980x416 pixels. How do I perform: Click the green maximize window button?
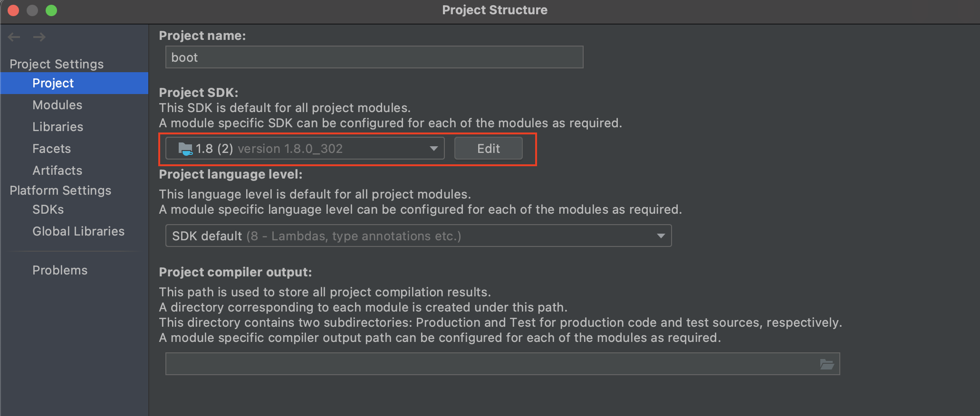click(x=51, y=10)
